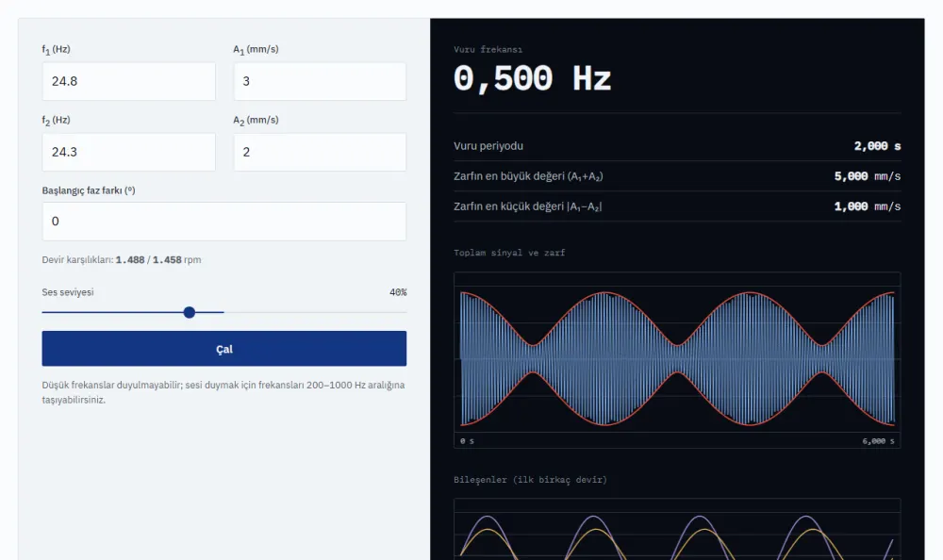Viewport: 943px width, 560px height.
Task: Click the Toplam sinyal ve zarf chart
Action: point(677,360)
